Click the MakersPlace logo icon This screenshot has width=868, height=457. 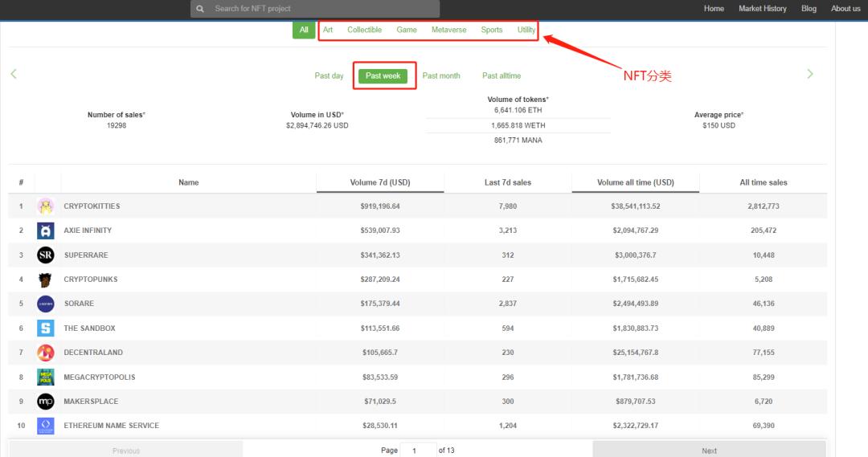pyautogui.click(x=46, y=402)
